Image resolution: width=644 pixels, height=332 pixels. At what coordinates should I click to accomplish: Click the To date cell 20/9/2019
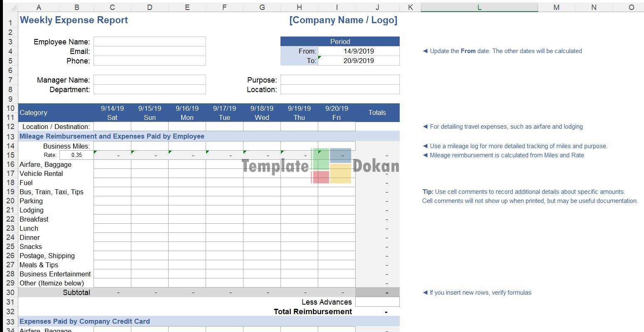(x=359, y=61)
